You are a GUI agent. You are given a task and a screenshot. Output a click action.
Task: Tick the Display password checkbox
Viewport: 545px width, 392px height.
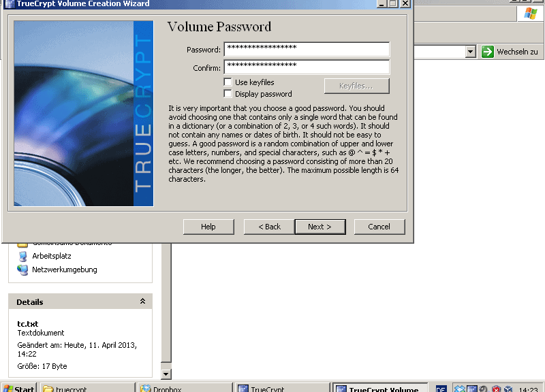[228, 94]
